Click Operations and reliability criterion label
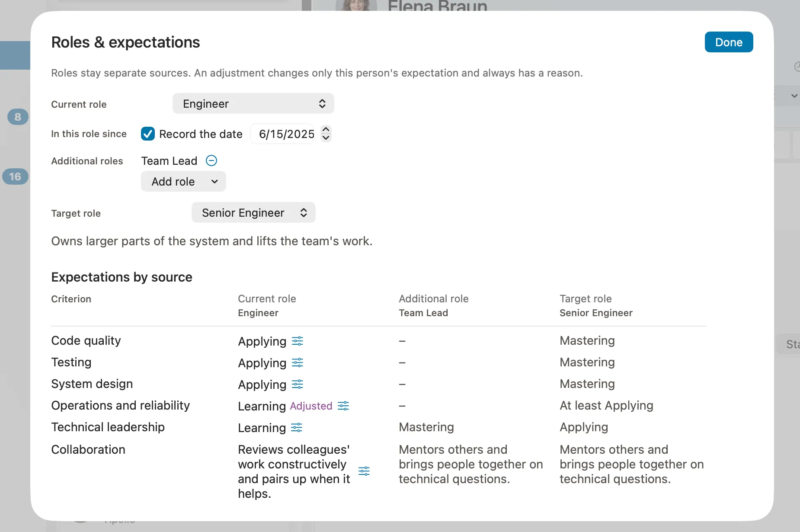The width and height of the screenshot is (800, 532). pos(121,405)
